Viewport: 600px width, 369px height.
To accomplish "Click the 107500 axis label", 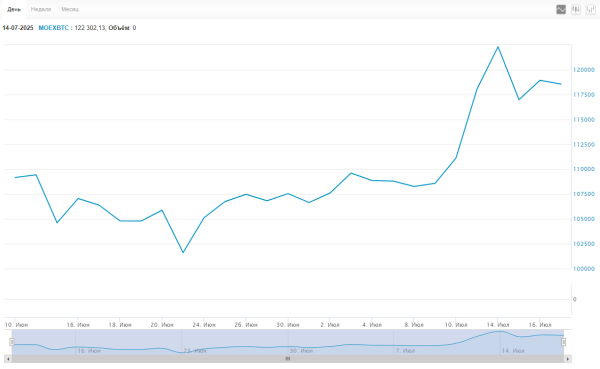I will coord(584,194).
